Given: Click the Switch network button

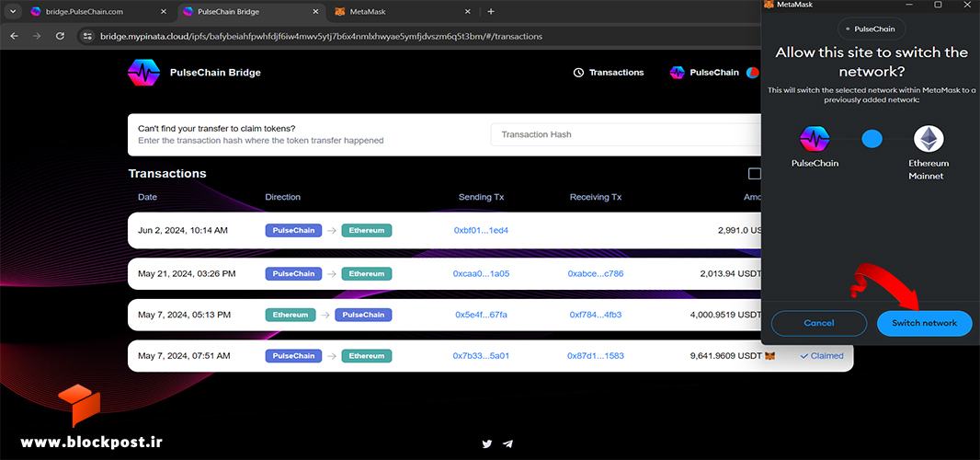Looking at the screenshot, I should 924,324.
